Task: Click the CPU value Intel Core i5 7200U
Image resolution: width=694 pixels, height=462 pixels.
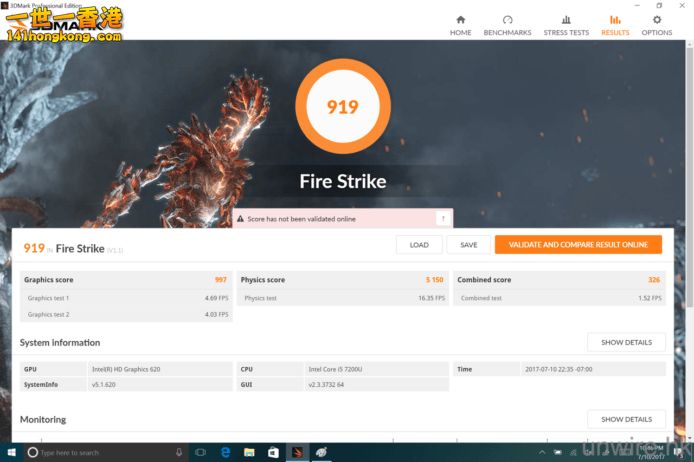Action: (335, 369)
